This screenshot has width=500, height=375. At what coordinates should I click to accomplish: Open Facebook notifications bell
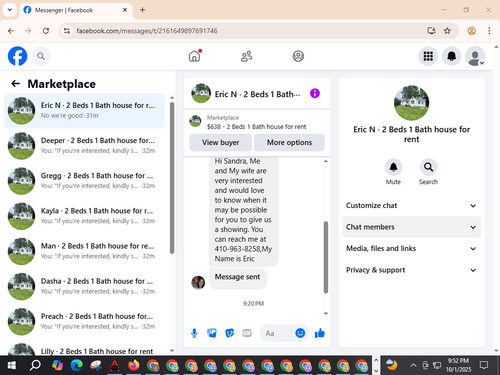coord(451,56)
